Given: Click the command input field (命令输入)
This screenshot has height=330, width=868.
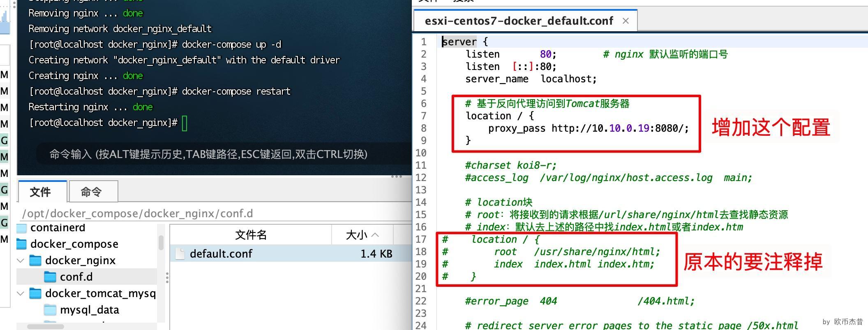Looking at the screenshot, I should [x=208, y=154].
